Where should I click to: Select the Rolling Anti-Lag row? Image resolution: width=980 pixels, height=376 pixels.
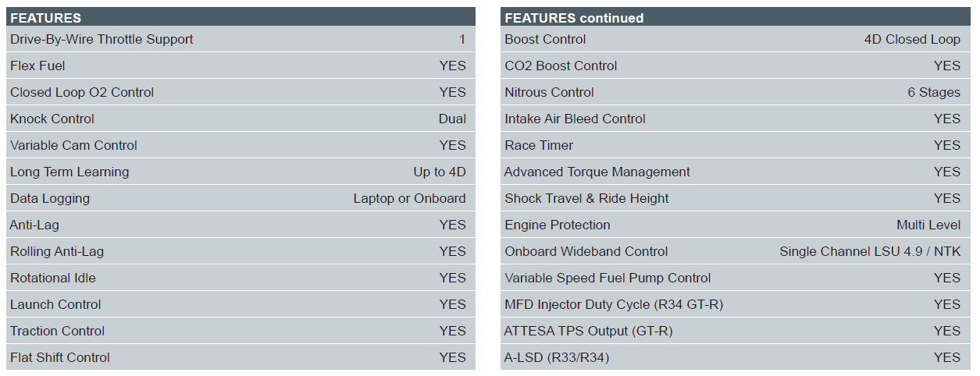pyautogui.click(x=241, y=251)
